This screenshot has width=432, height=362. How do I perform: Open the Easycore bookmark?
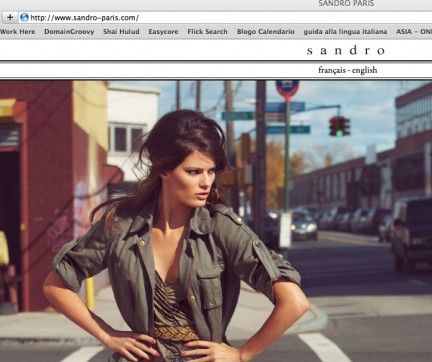[x=163, y=32]
